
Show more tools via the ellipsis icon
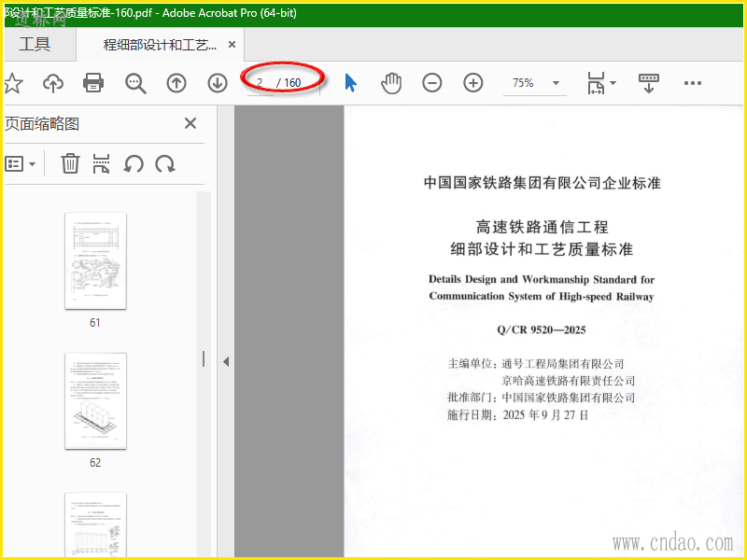tap(692, 83)
